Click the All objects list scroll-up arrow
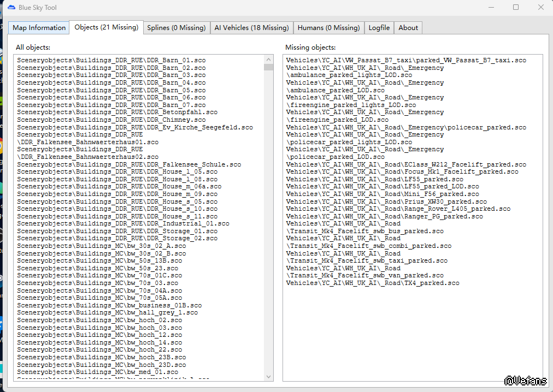Viewport: 553px width, 392px height. pos(268,59)
